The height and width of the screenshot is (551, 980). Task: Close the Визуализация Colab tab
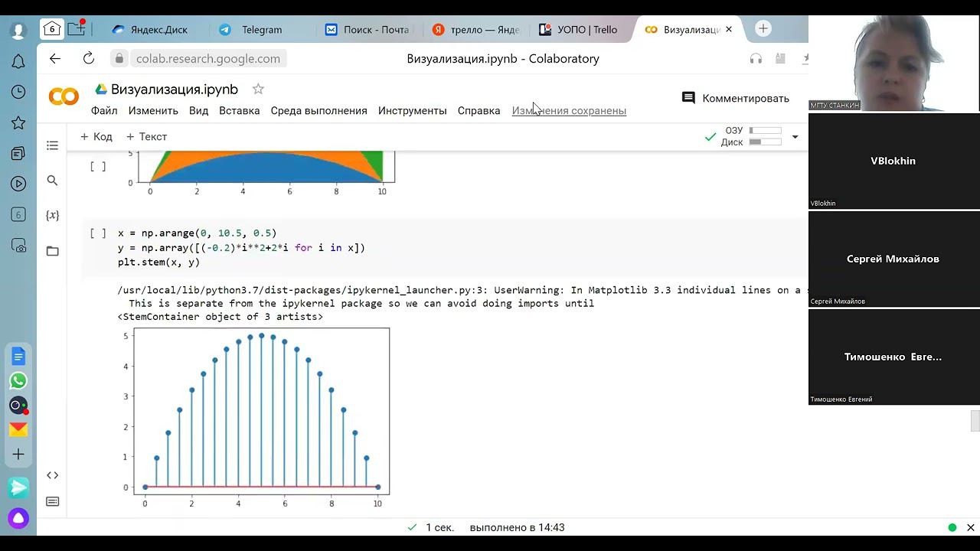click(x=729, y=29)
